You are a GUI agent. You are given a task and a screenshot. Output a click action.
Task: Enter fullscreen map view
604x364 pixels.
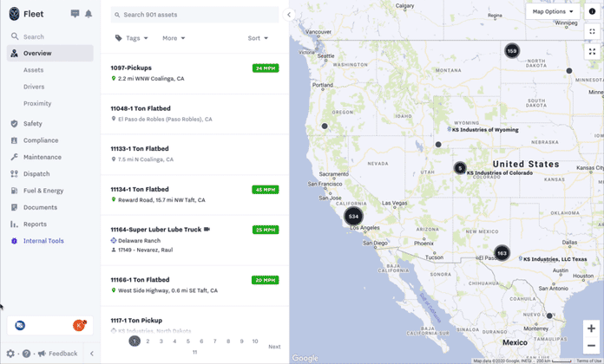tap(592, 31)
